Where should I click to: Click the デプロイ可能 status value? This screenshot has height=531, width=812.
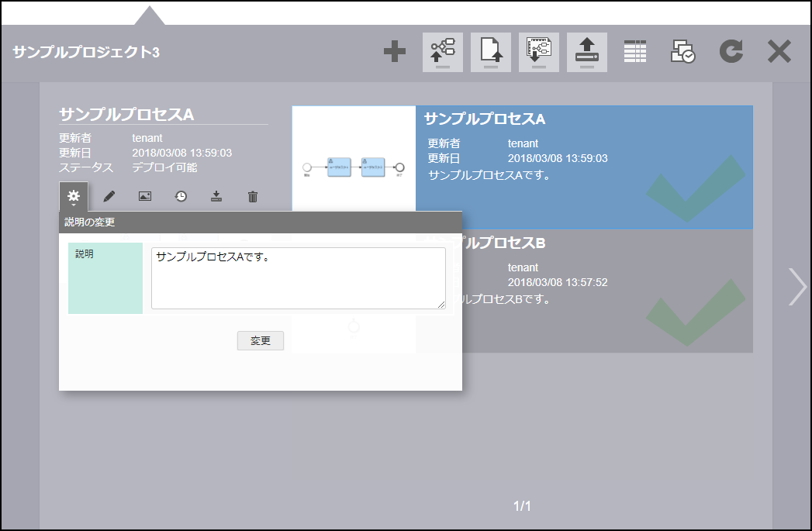click(164, 167)
